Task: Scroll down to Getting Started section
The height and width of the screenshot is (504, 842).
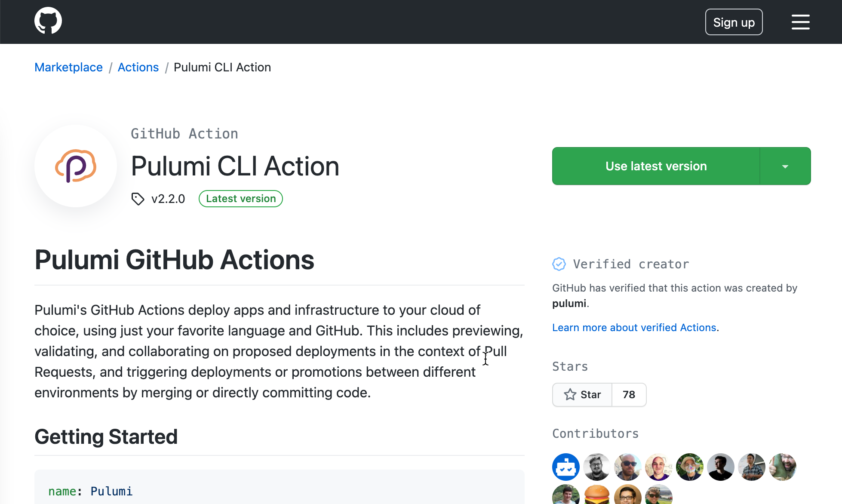Action: point(106,436)
